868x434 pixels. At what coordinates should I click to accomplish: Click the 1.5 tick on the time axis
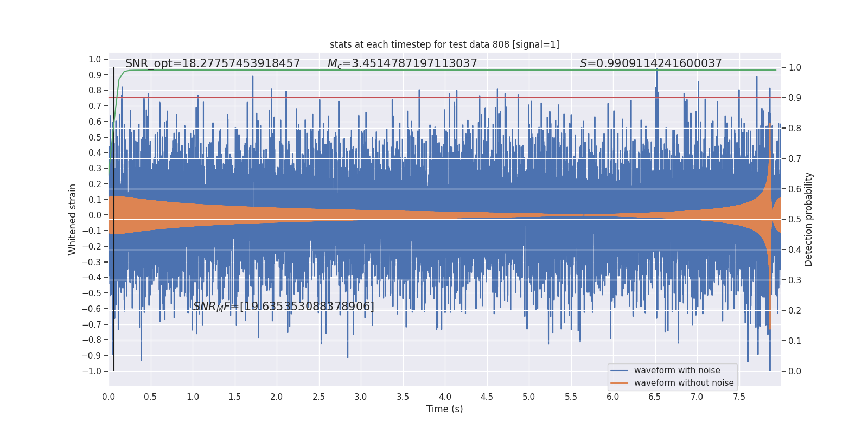[234, 397]
